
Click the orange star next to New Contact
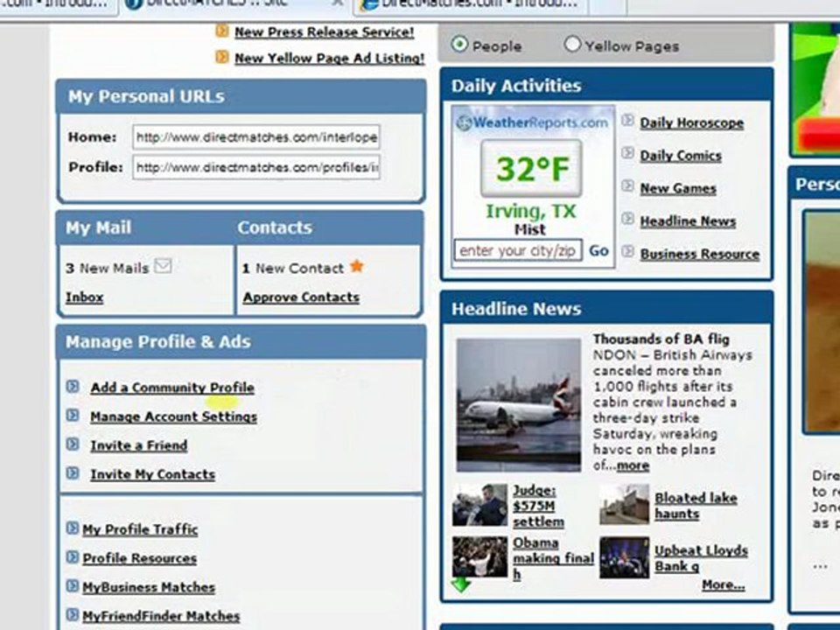point(357,266)
